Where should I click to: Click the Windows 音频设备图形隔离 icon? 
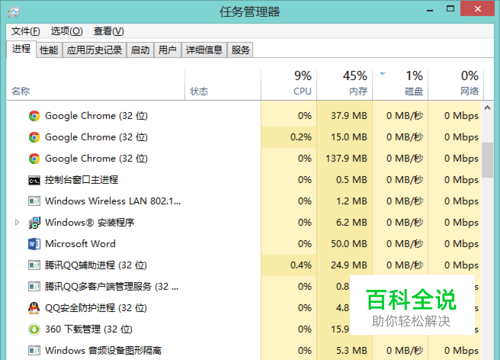[34, 351]
